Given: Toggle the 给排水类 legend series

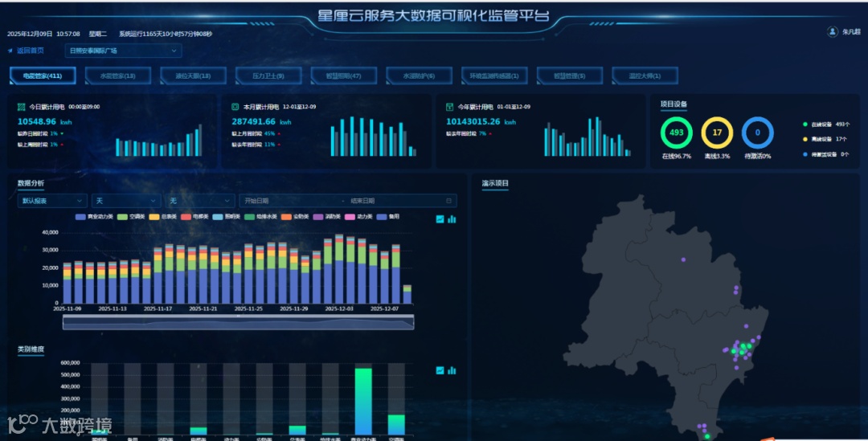Looking at the screenshot, I should (260, 217).
